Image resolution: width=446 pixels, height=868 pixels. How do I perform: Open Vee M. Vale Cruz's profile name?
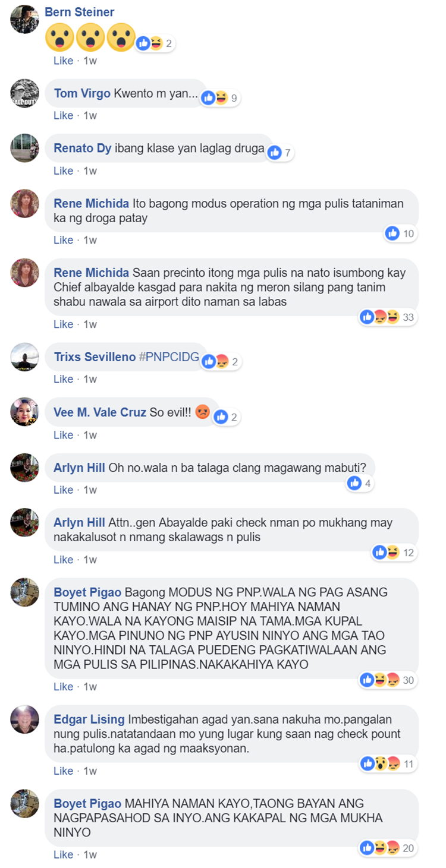[100, 412]
